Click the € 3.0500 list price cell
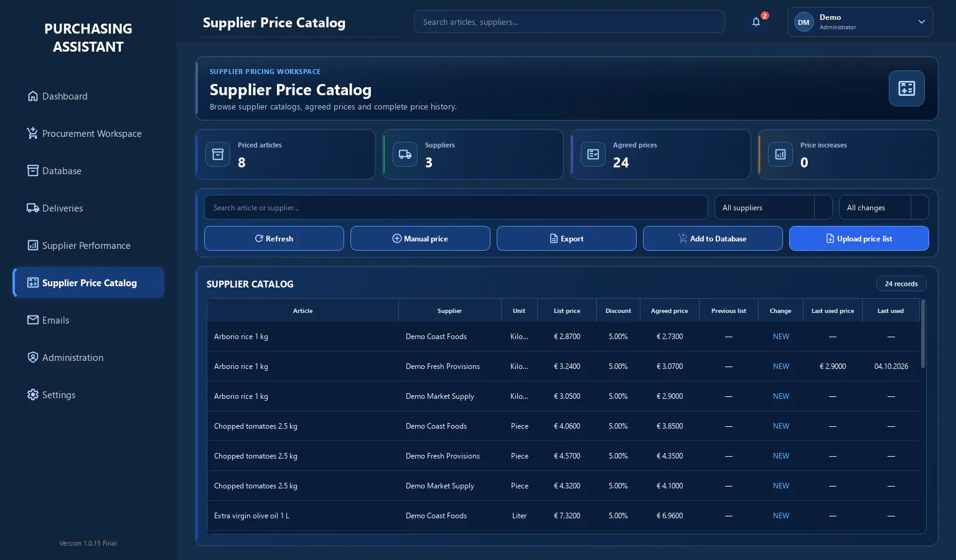956x560 pixels. click(x=567, y=396)
